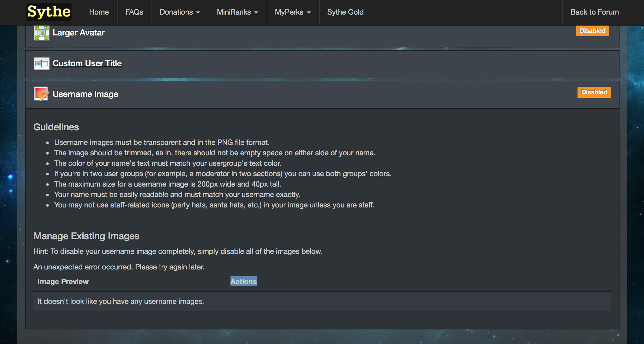Open the Custom User Title link
644x344 pixels.
(x=87, y=63)
